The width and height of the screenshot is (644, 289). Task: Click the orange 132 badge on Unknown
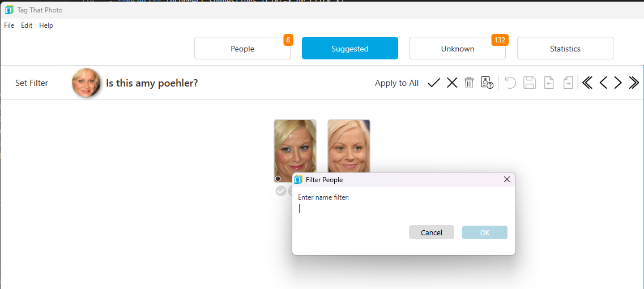click(500, 40)
